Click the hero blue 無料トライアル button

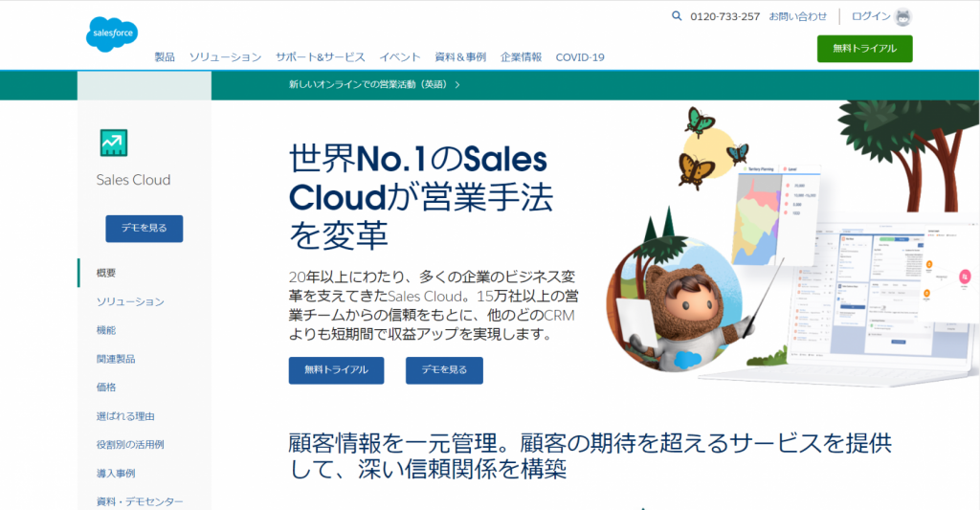[336, 370]
